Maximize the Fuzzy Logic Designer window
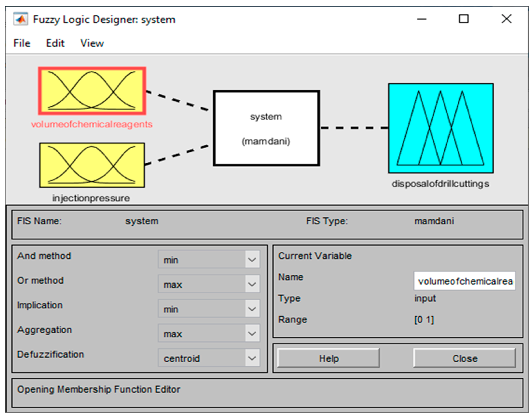This screenshot has height=418, width=532. tap(463, 19)
